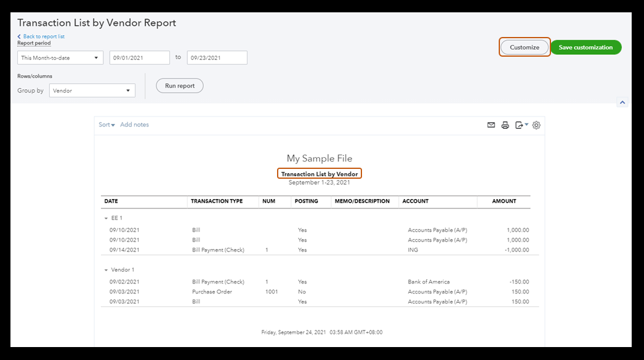Open the This Month-to-date period dropdown
The image size is (644, 360).
(60, 58)
